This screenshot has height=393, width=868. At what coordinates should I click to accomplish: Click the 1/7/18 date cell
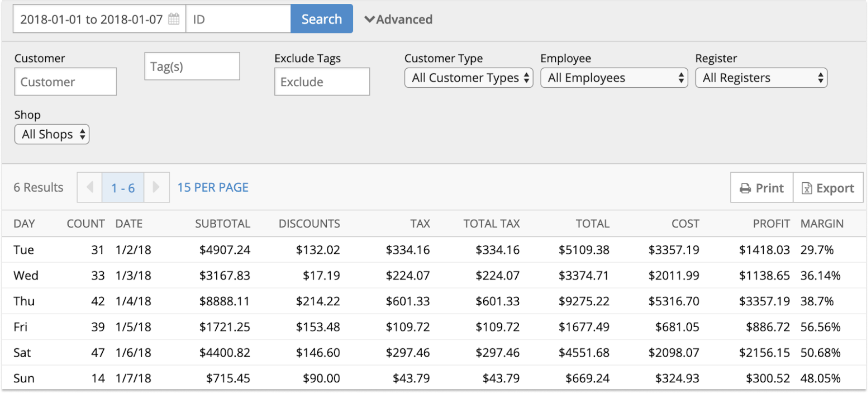point(133,378)
